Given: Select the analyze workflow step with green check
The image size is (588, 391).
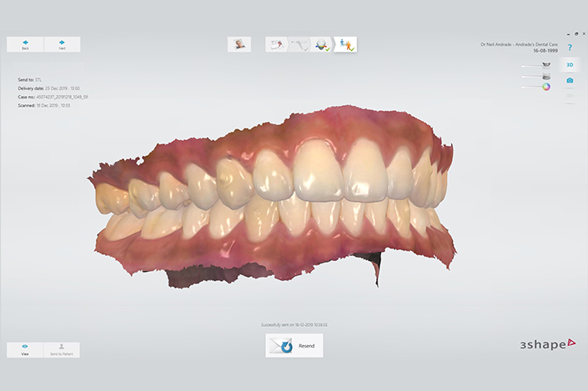Looking at the screenshot, I should click(321, 45).
